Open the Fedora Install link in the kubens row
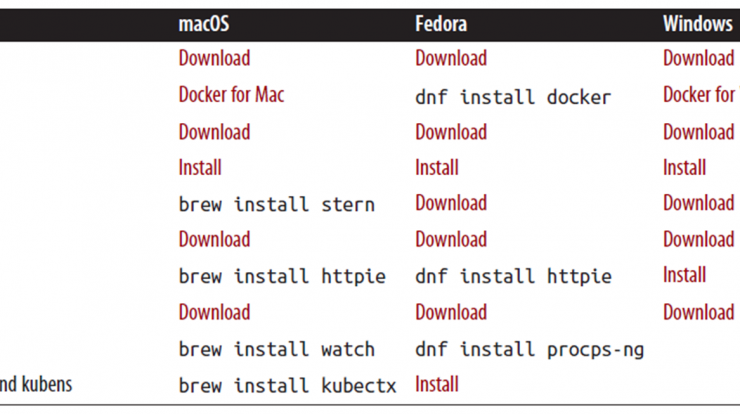Screen dimensions: 740x414 (x=437, y=384)
